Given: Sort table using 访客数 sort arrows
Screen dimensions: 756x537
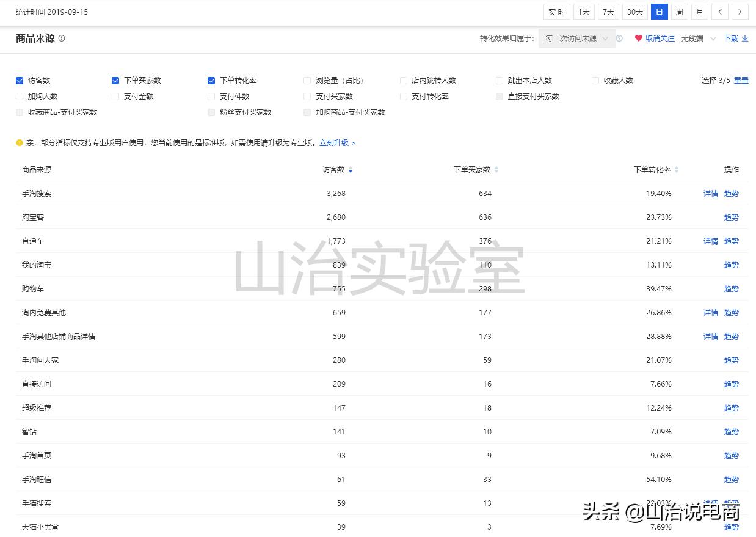Looking at the screenshot, I should [x=351, y=170].
